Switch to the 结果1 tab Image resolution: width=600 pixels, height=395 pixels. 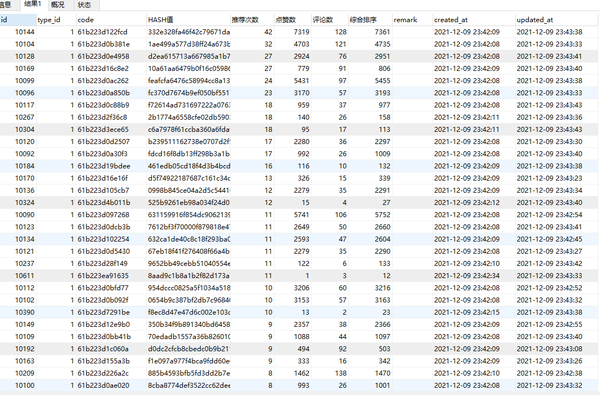32,4
